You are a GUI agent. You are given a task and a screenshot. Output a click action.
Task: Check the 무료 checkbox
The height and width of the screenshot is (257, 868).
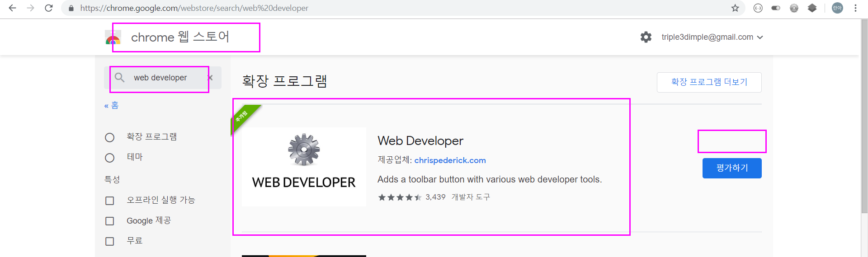(109, 241)
